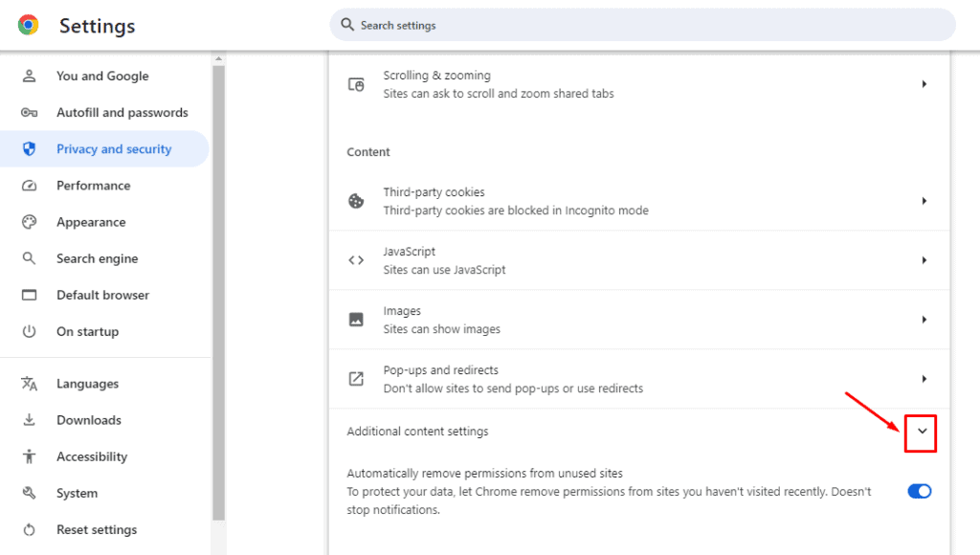Click 'Sites can use JavaScript' description
980x555 pixels.
click(x=444, y=270)
